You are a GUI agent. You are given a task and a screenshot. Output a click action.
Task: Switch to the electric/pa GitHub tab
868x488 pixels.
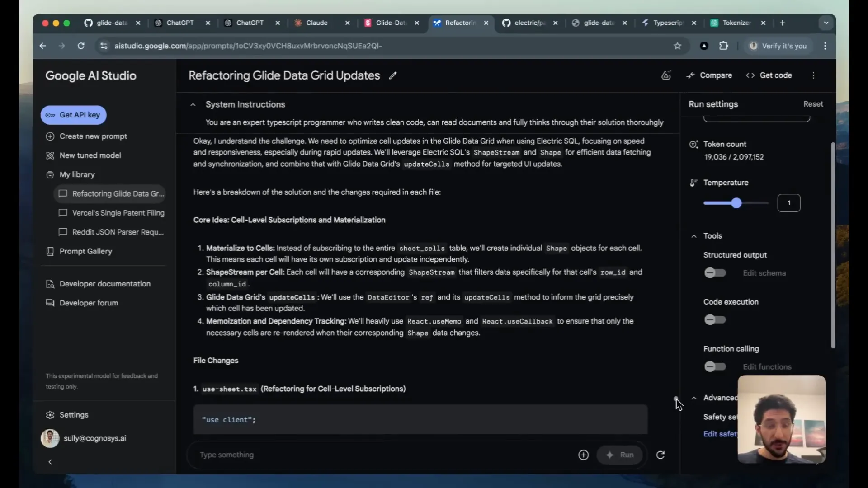pos(529,23)
